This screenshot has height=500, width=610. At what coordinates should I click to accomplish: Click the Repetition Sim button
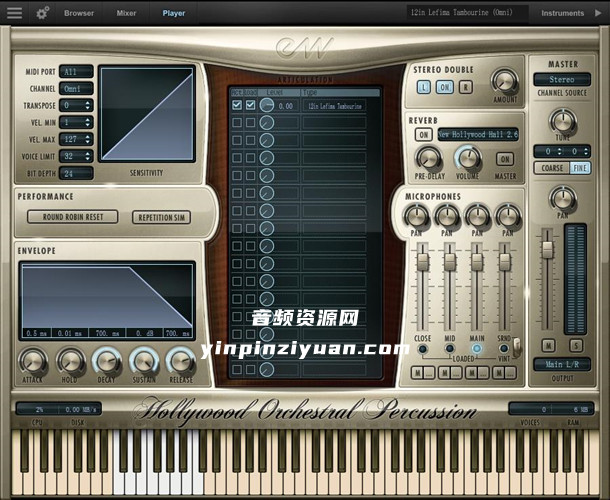[161, 217]
